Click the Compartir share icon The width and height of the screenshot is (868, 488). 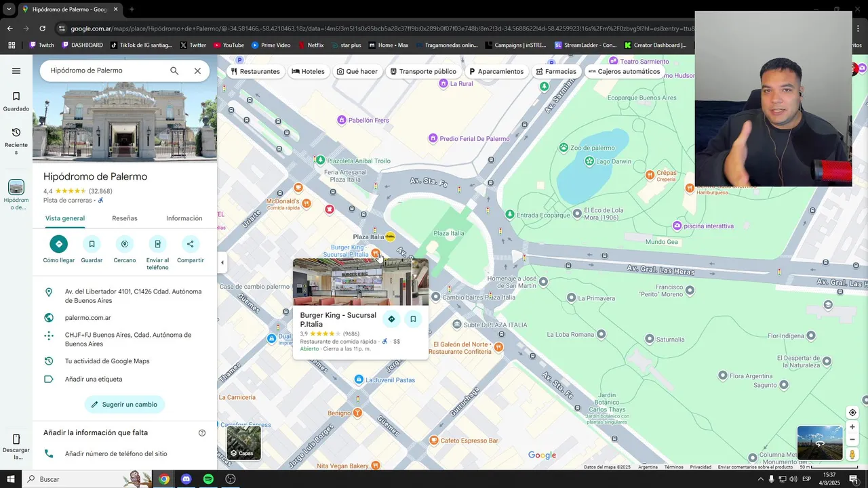pyautogui.click(x=191, y=244)
